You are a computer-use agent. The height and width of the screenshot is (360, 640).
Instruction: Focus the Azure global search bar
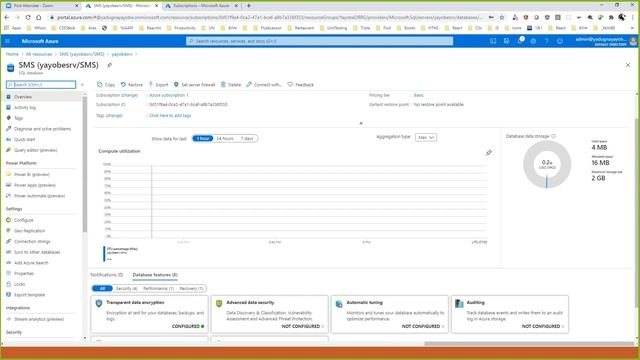320,41
